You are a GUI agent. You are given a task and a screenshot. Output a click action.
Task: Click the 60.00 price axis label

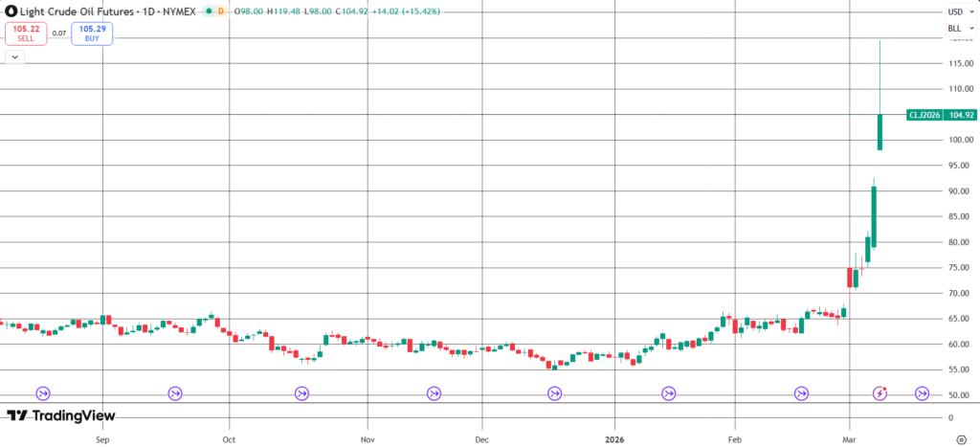point(961,345)
